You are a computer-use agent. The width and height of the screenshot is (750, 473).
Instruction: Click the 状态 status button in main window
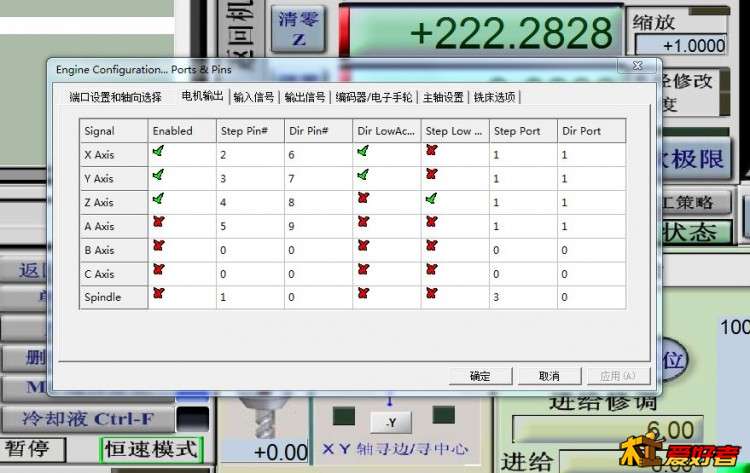696,233
